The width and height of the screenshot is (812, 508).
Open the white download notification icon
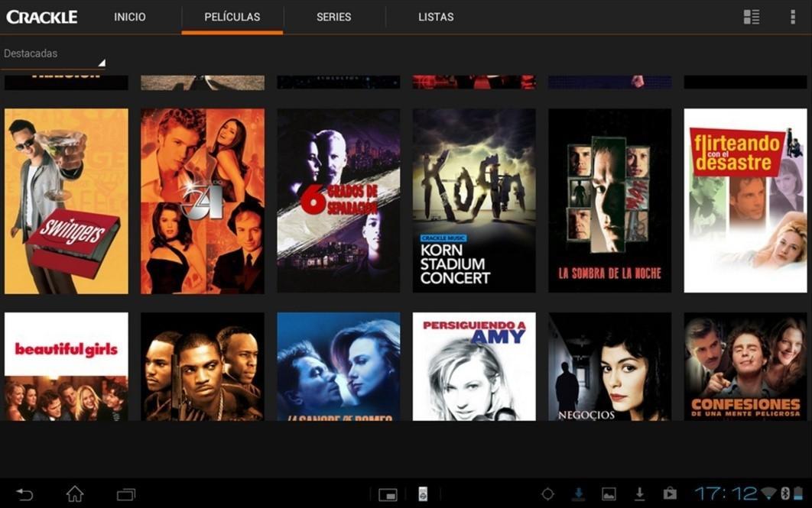pyautogui.click(x=639, y=494)
